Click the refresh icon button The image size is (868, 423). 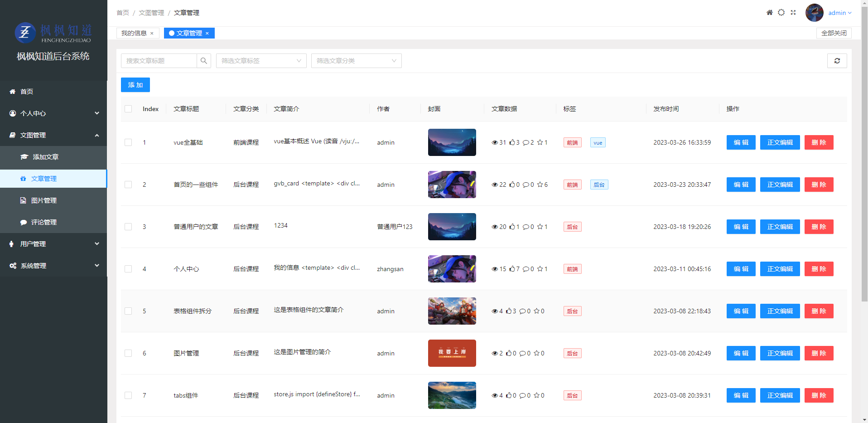coord(837,61)
